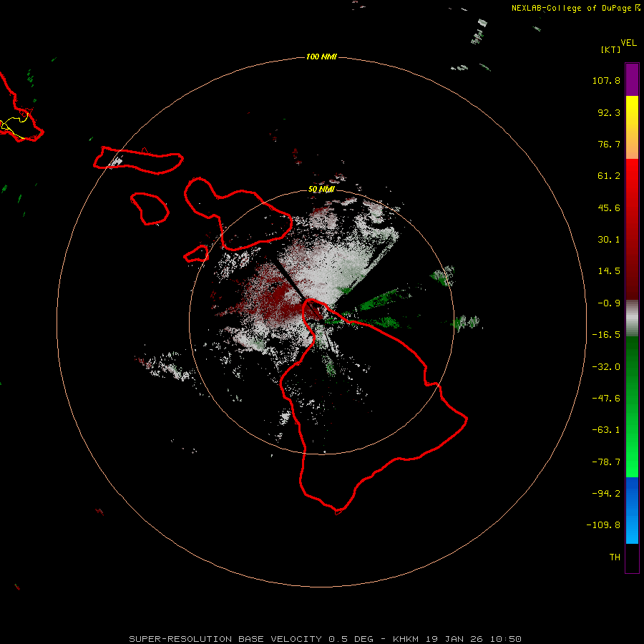
Task: Click the 30.1 velocity scale value
Action: pyautogui.click(x=609, y=240)
